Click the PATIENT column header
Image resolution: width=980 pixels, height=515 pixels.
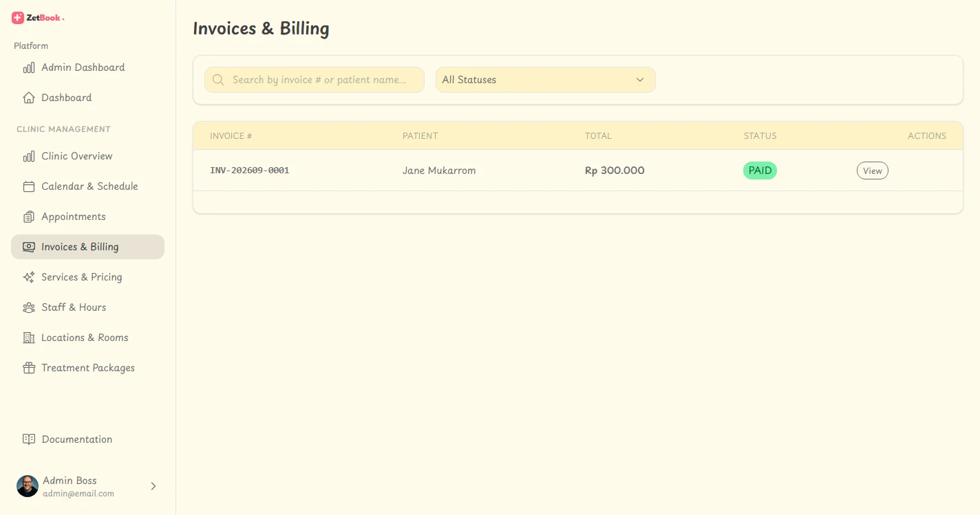coord(420,136)
